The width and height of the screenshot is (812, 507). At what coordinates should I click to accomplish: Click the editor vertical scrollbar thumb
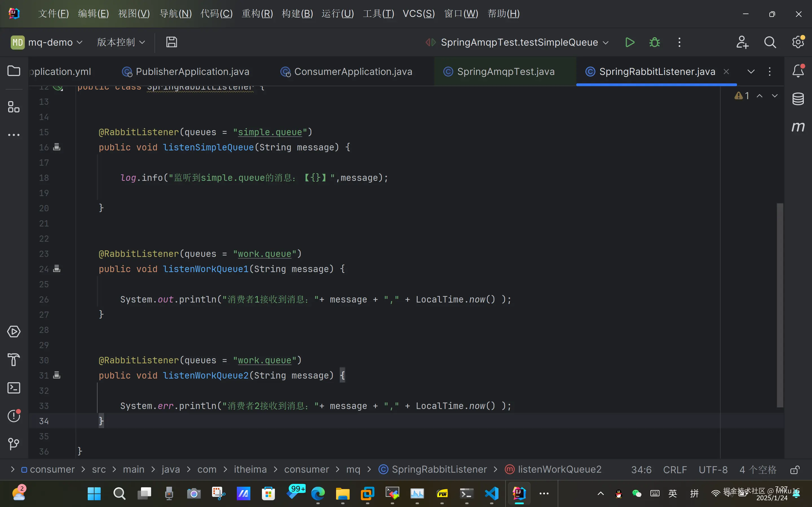(x=780, y=305)
